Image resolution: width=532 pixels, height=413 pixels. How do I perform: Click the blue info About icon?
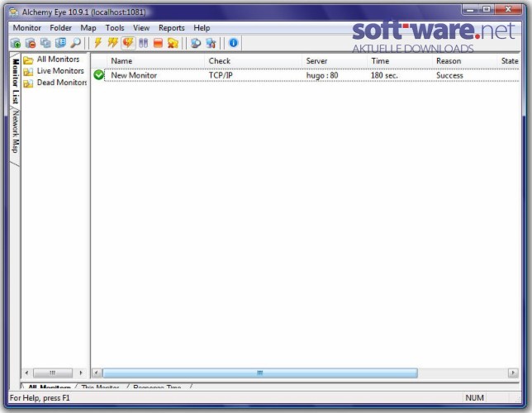[x=234, y=43]
